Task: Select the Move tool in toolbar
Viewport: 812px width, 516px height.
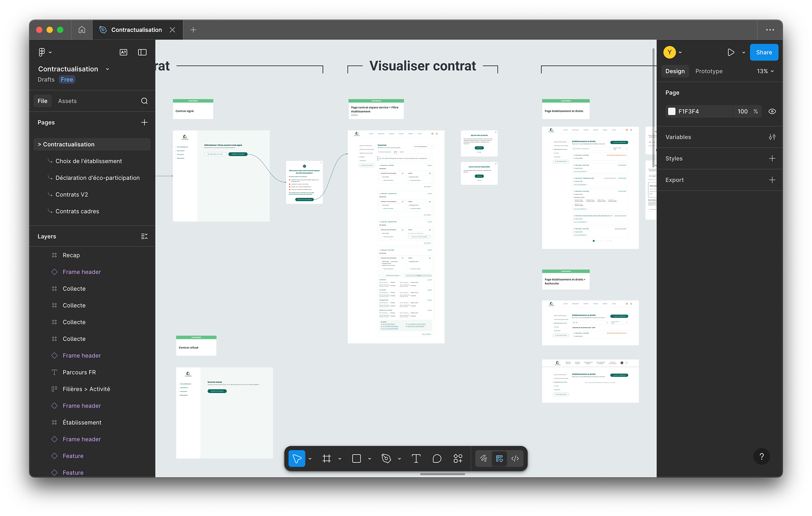Action: pos(297,459)
